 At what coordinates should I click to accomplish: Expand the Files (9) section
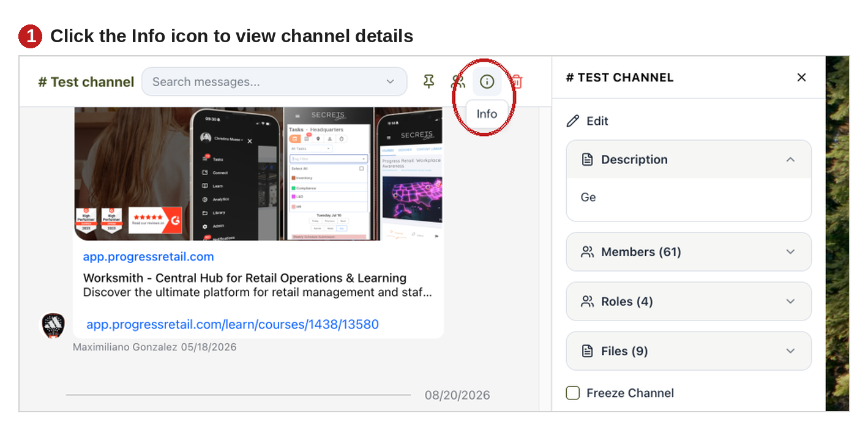[x=689, y=351]
